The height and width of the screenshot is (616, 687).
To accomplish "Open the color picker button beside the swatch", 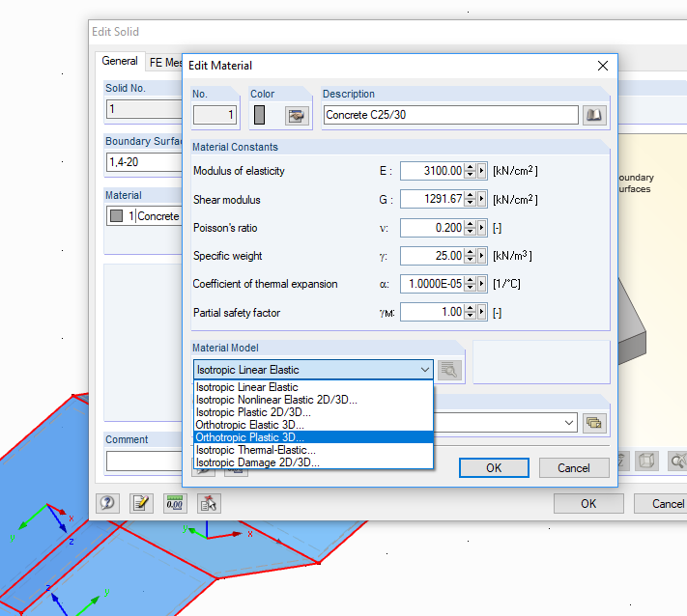I will pos(297,116).
